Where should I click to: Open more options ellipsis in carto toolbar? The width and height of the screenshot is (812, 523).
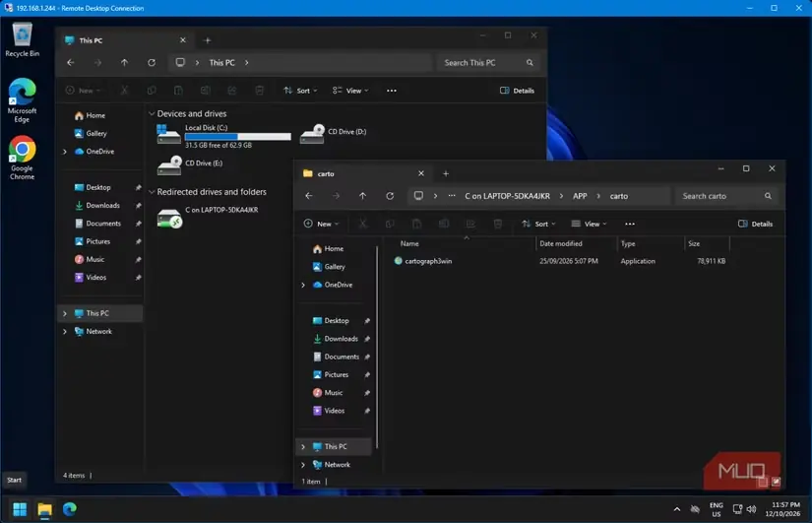tap(630, 224)
